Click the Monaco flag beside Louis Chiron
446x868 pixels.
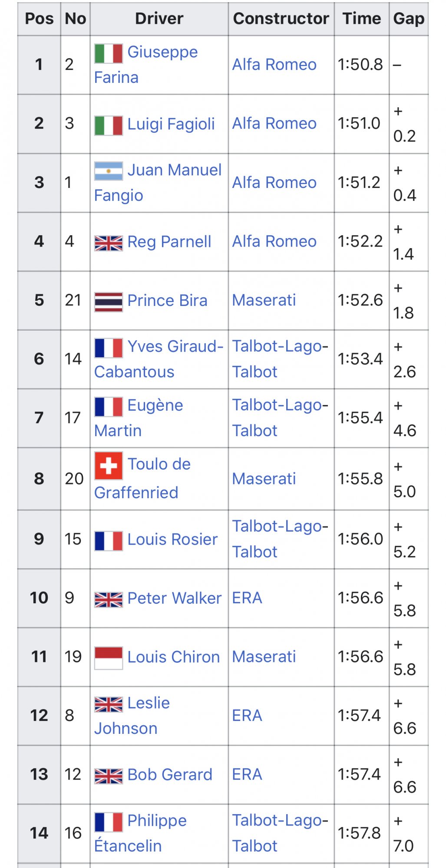coord(109,658)
